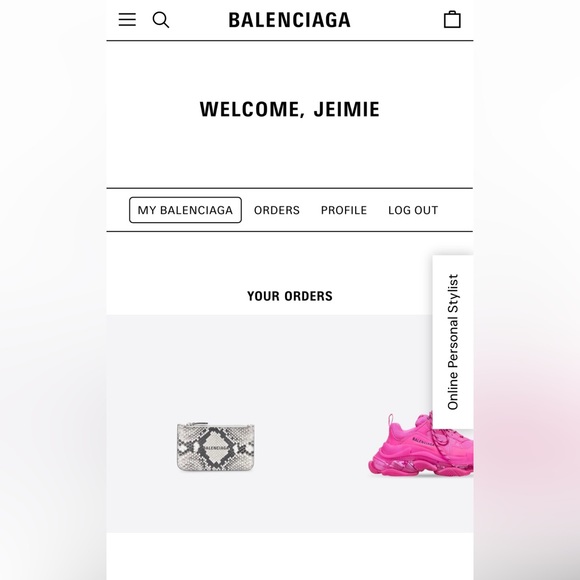The width and height of the screenshot is (580, 580).
Task: Open the hamburger navigation menu
Action: pos(127,20)
